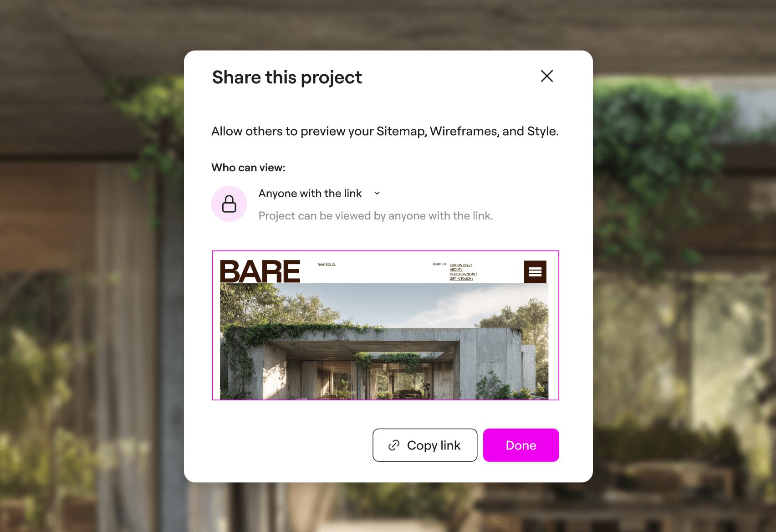This screenshot has height=532, width=776.
Task: Click the 'JUMP TO' label in preview
Action: [x=439, y=264]
